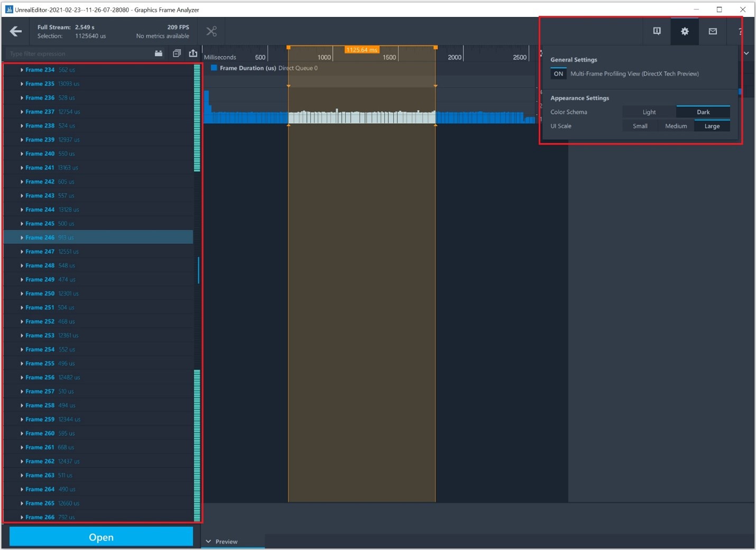Expand the Frame 250 tree arrow

point(22,294)
